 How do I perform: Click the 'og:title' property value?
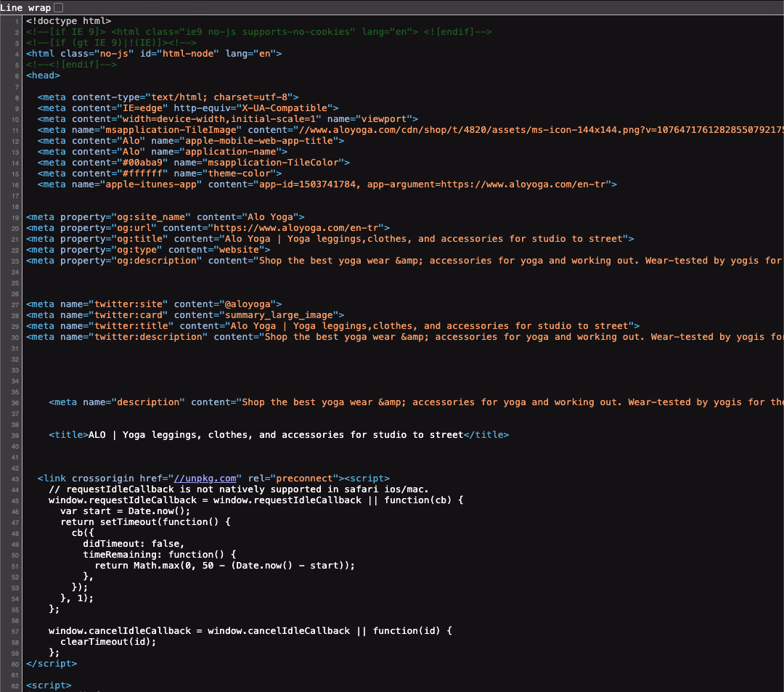point(139,239)
